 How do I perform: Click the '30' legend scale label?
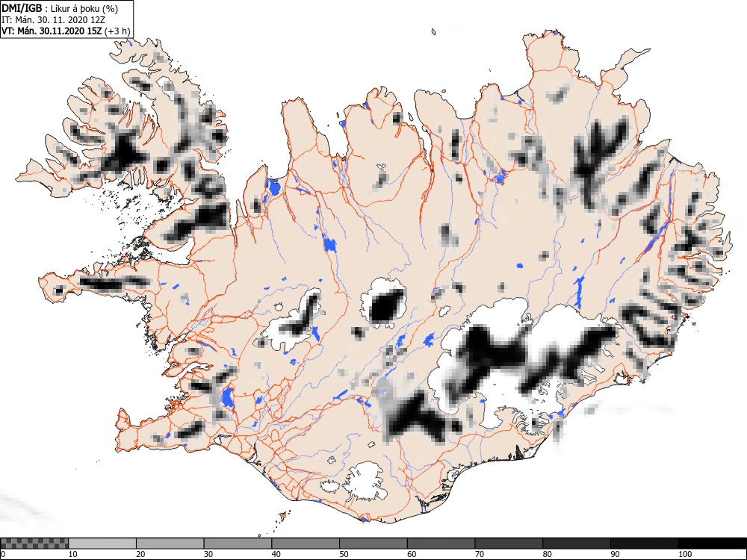pyautogui.click(x=208, y=554)
